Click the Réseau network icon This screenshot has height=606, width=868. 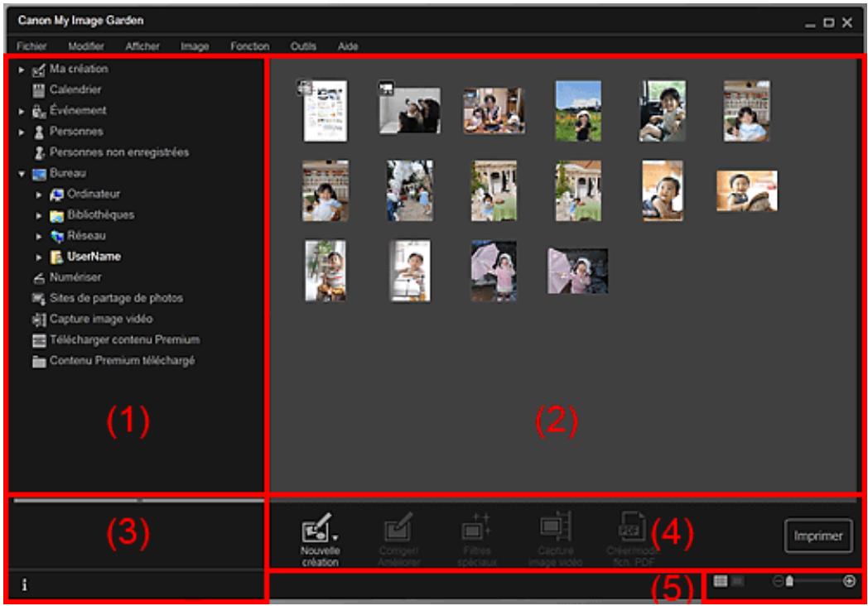[56, 237]
